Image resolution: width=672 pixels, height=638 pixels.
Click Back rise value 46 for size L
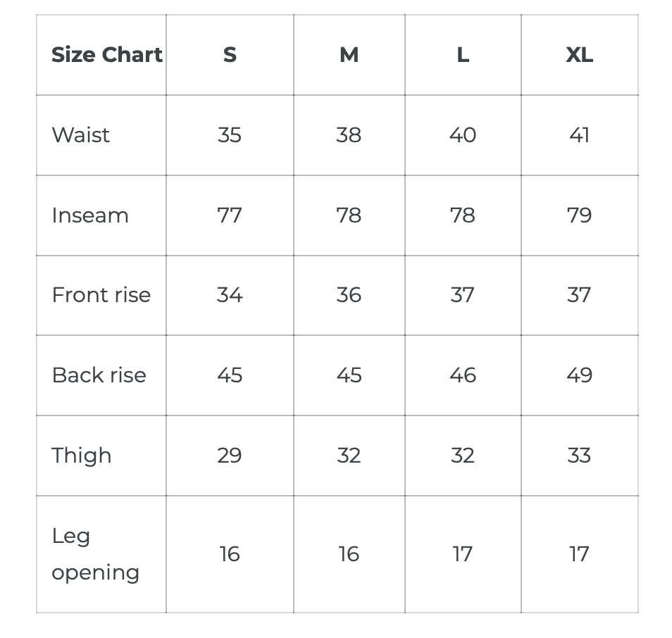pos(463,375)
